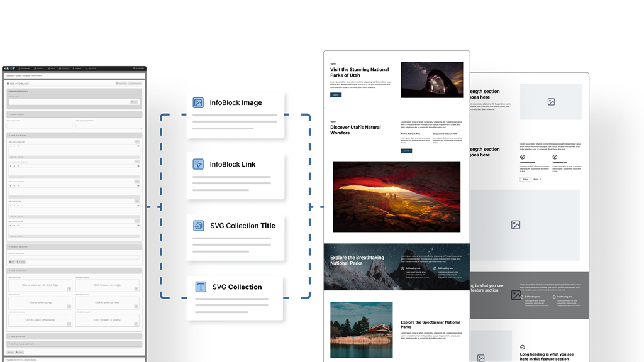Viewport: 644px width, 362px height.
Task: Click 'Explore the Spectacular National Parks' heading
Action: tap(430, 324)
